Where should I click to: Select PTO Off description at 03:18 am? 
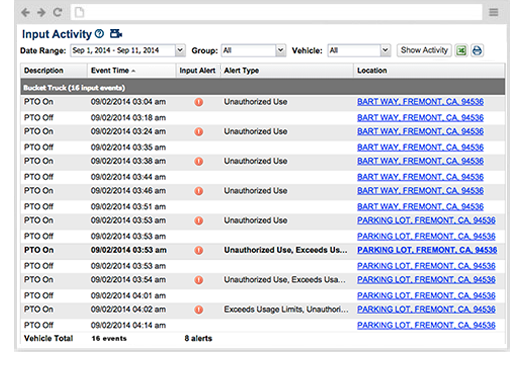(x=38, y=118)
